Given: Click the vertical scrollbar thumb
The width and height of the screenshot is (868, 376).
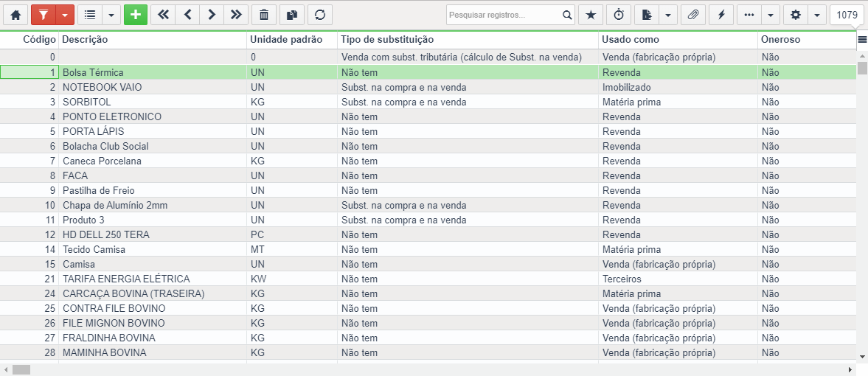Looking at the screenshot, I should coord(862,68).
